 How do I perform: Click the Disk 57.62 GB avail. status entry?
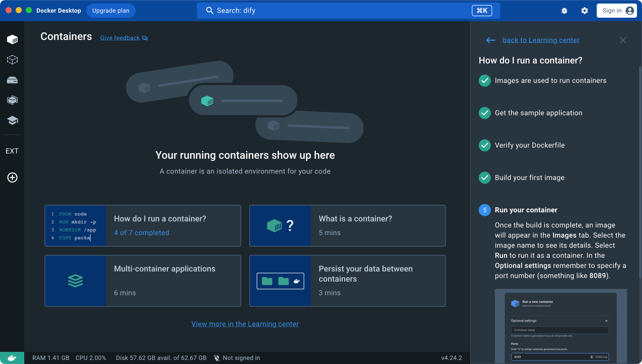(161, 358)
